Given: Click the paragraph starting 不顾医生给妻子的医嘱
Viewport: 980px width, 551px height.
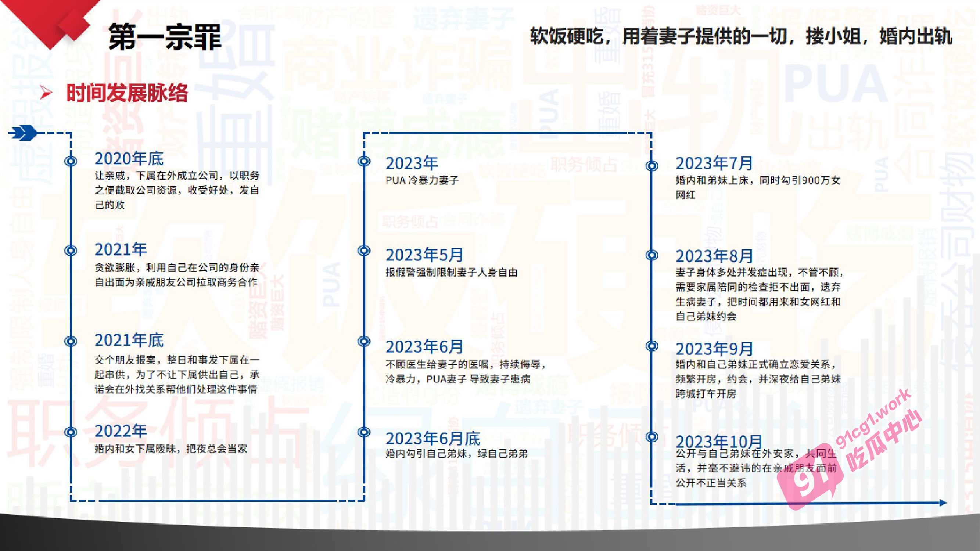Looking at the screenshot, I should 466,371.
